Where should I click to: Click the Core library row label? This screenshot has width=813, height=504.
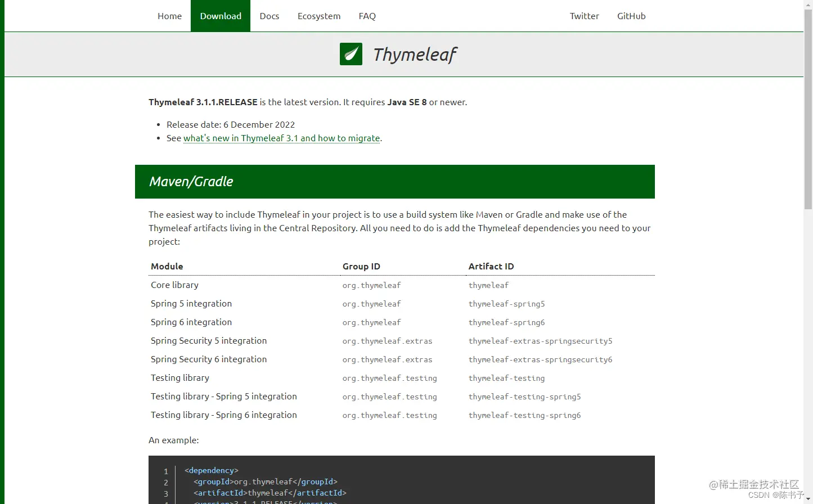click(174, 285)
